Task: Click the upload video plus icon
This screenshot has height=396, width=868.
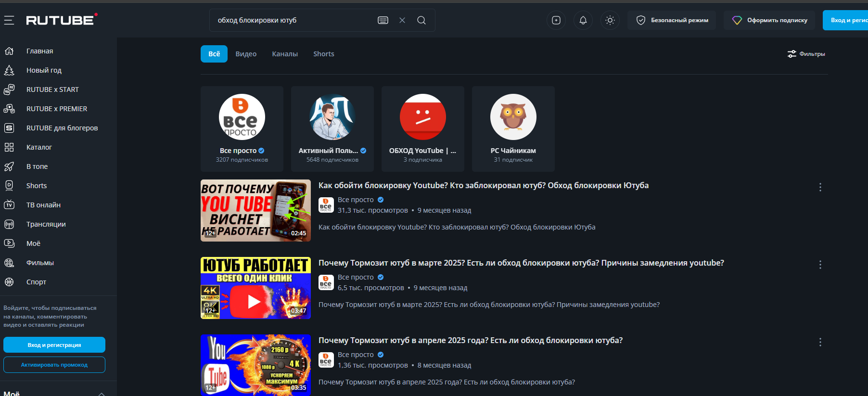Action: tap(556, 20)
